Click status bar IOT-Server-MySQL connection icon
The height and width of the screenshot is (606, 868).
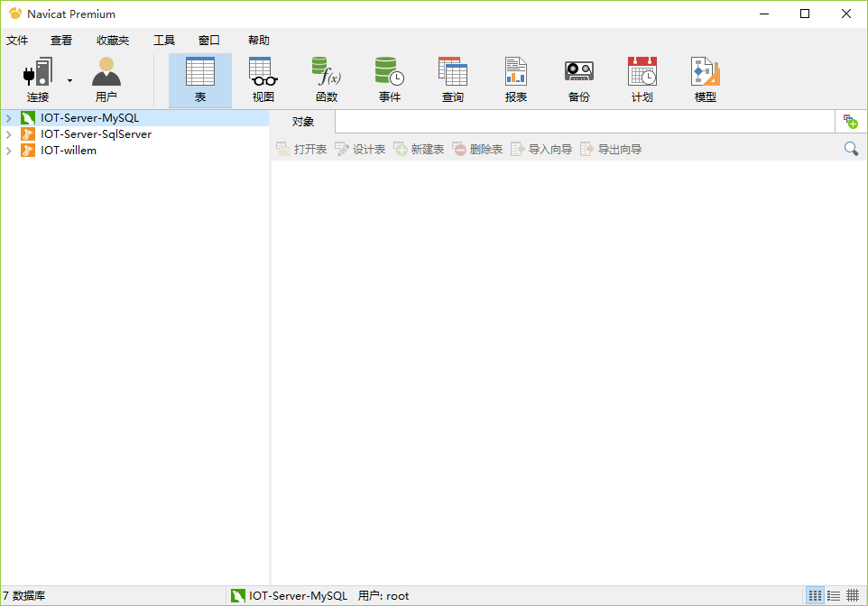pos(238,595)
